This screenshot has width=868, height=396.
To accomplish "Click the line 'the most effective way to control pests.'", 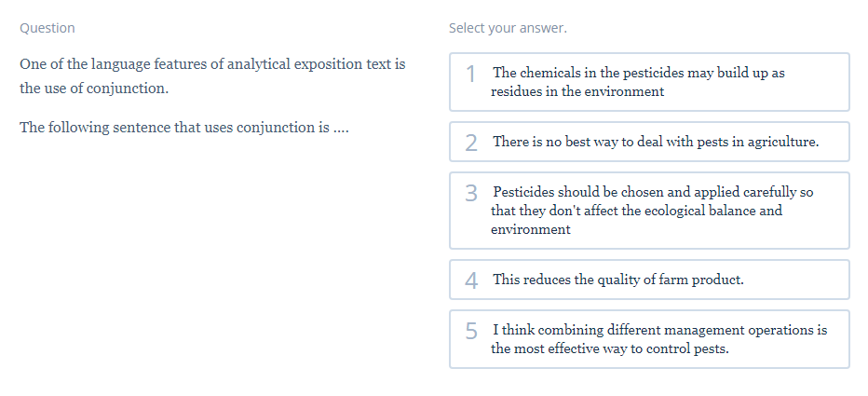I will 609,348.
